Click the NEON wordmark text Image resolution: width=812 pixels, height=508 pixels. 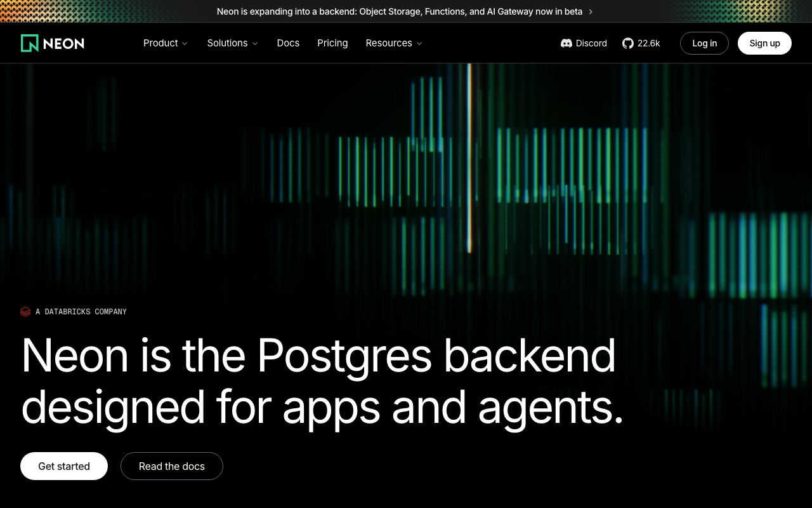[x=64, y=43]
